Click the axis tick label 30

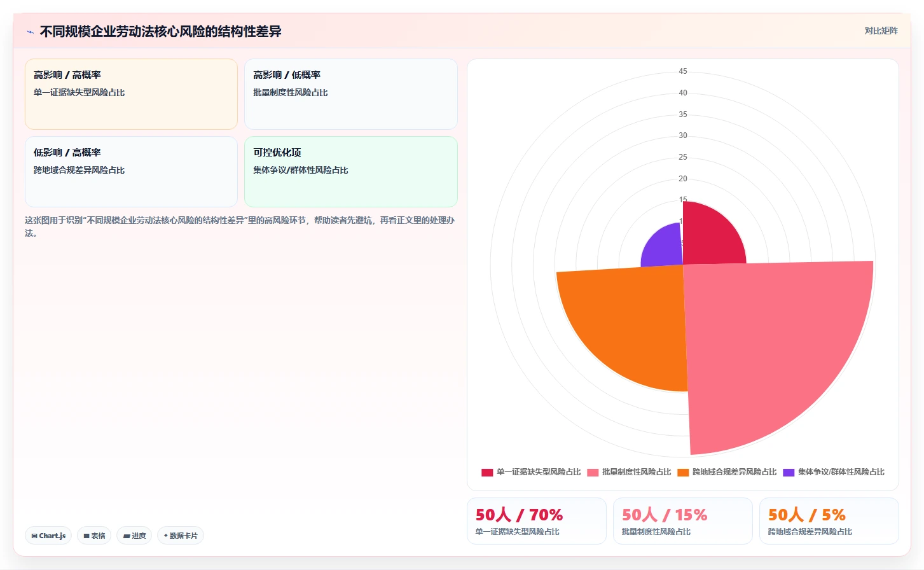click(x=683, y=136)
